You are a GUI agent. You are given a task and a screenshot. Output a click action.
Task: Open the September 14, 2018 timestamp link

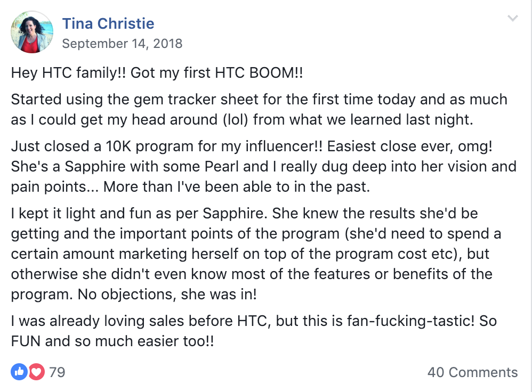122,43
